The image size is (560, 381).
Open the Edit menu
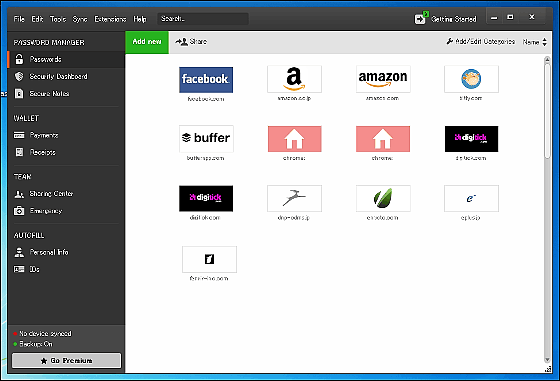pyautogui.click(x=37, y=19)
